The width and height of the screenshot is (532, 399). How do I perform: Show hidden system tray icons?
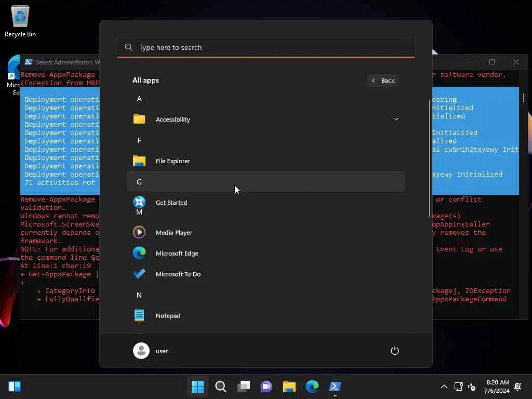pos(444,387)
